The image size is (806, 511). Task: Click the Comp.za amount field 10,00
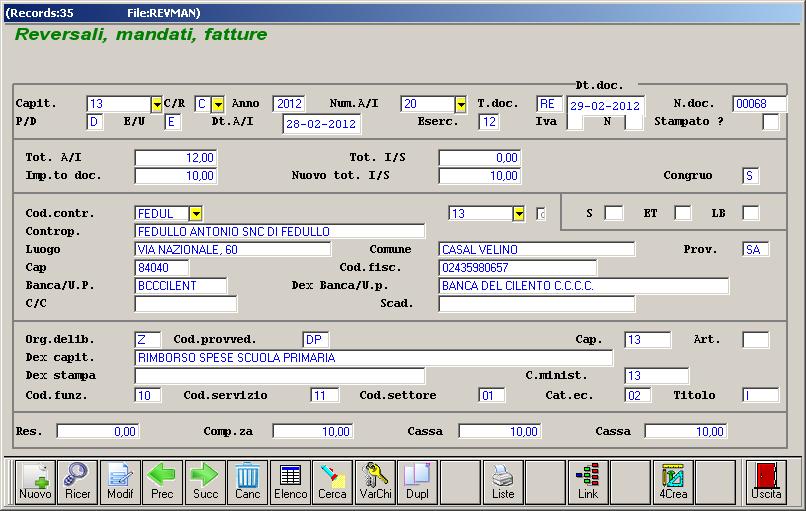(314, 431)
